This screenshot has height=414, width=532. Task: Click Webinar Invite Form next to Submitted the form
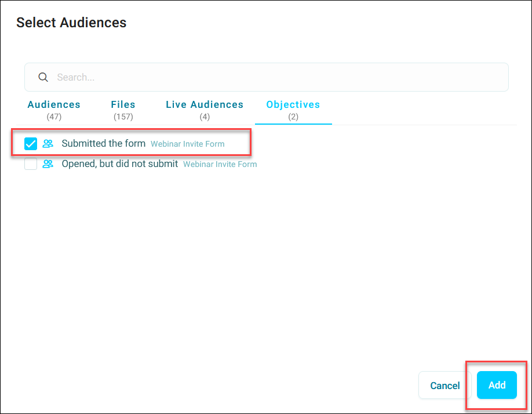click(x=188, y=144)
